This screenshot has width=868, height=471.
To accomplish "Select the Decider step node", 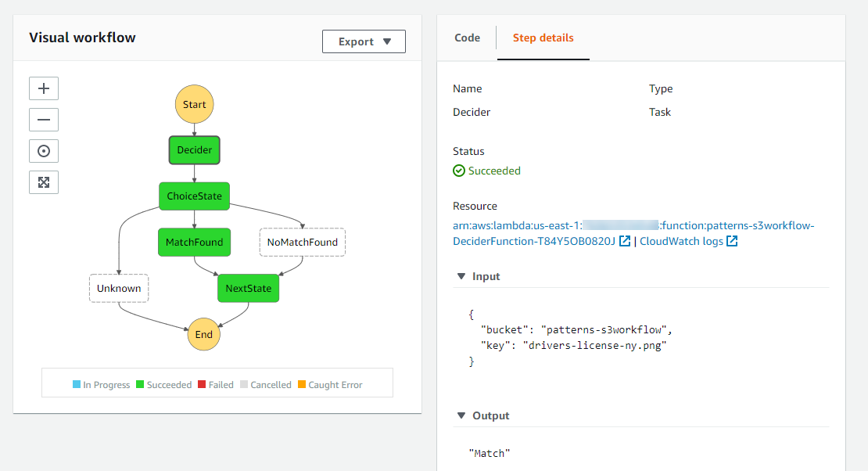I will [194, 150].
